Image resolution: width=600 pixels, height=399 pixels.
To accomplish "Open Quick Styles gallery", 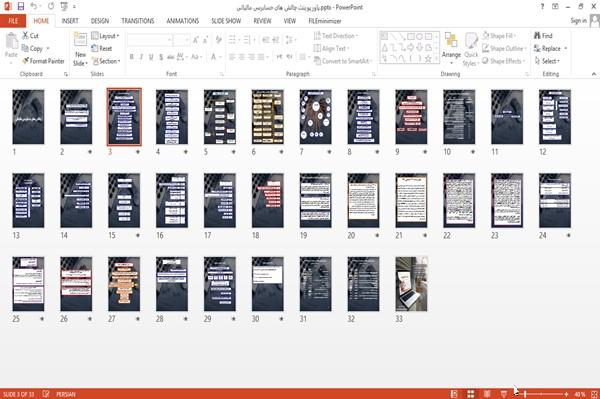I will 471,49.
